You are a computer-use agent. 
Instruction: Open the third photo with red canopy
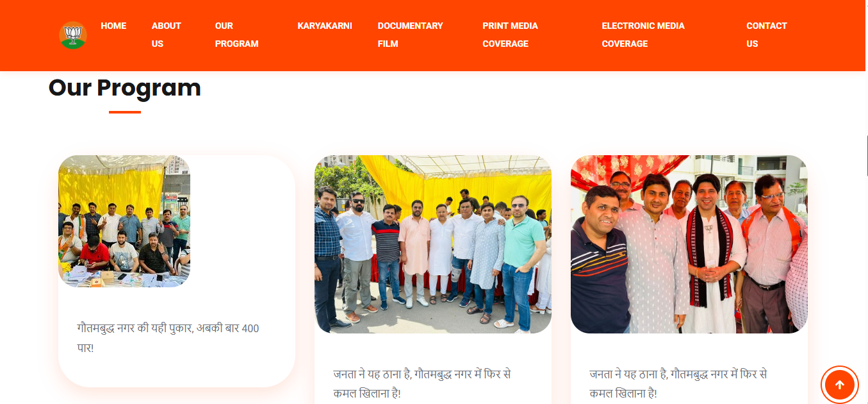689,244
